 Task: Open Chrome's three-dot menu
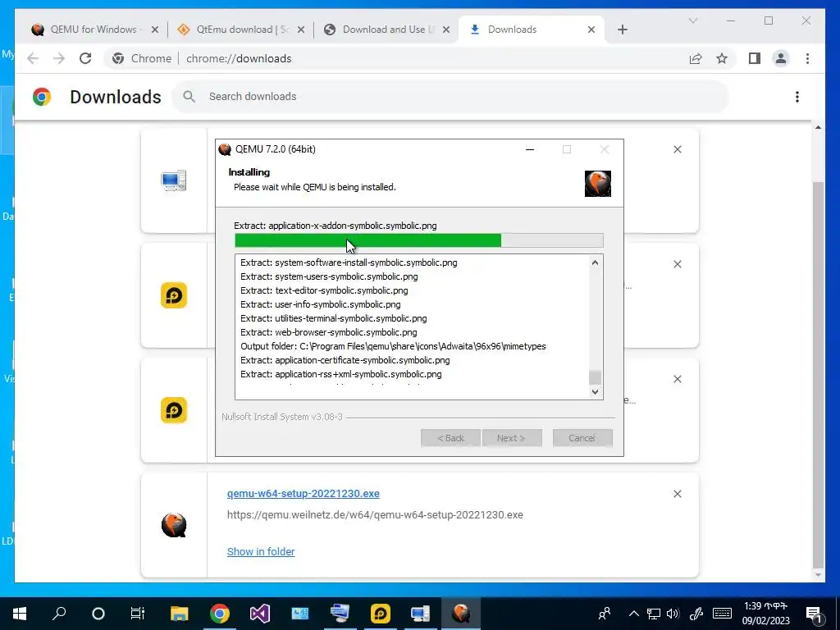[807, 58]
